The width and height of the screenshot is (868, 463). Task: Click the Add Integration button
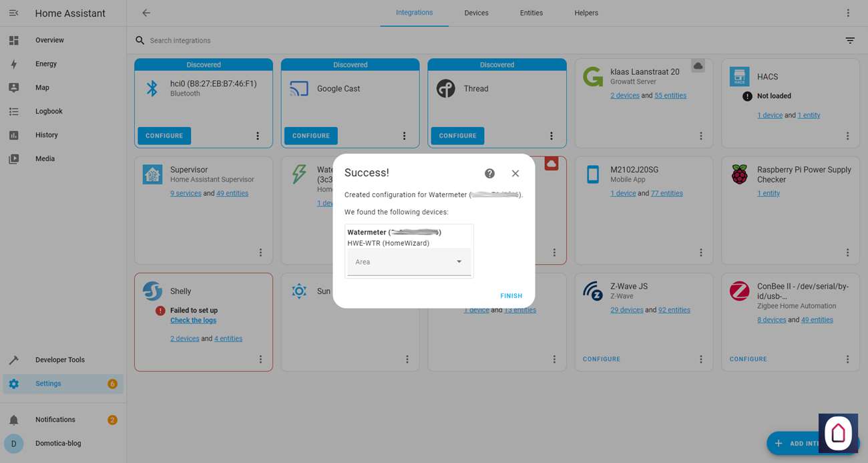pos(813,443)
